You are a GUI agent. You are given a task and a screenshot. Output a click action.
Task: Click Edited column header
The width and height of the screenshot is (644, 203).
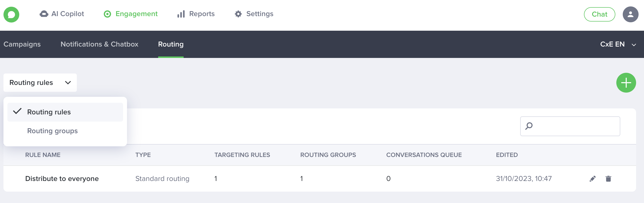coord(507,155)
